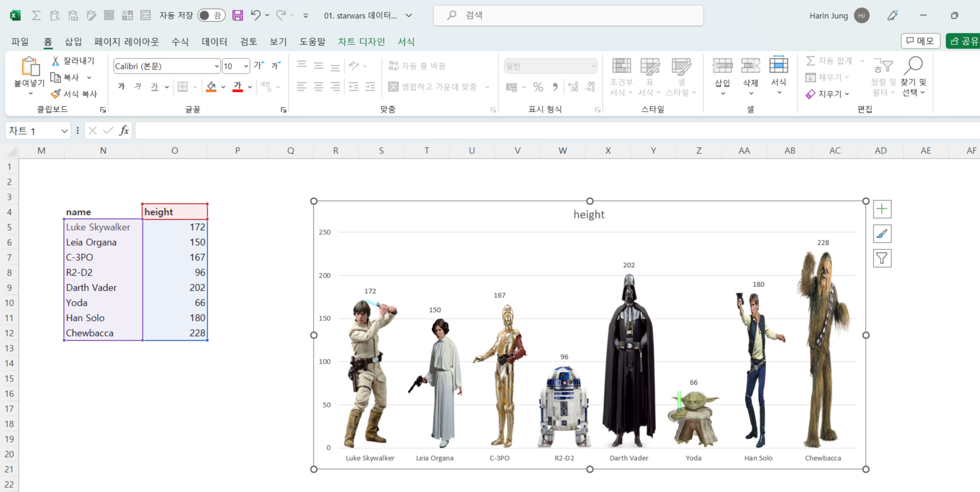
Task: Expand the file name '01. starwars 데이터' dropdown
Action: (x=409, y=16)
